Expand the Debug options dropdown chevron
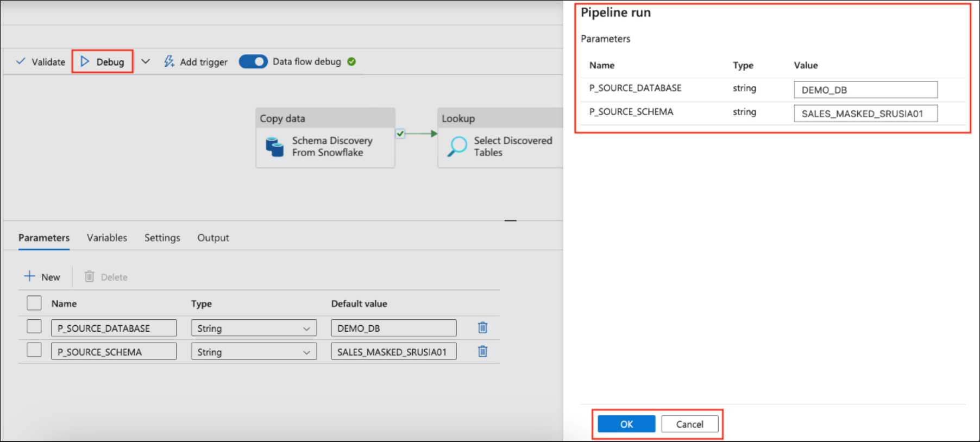The height and width of the screenshot is (442, 980). tap(146, 61)
